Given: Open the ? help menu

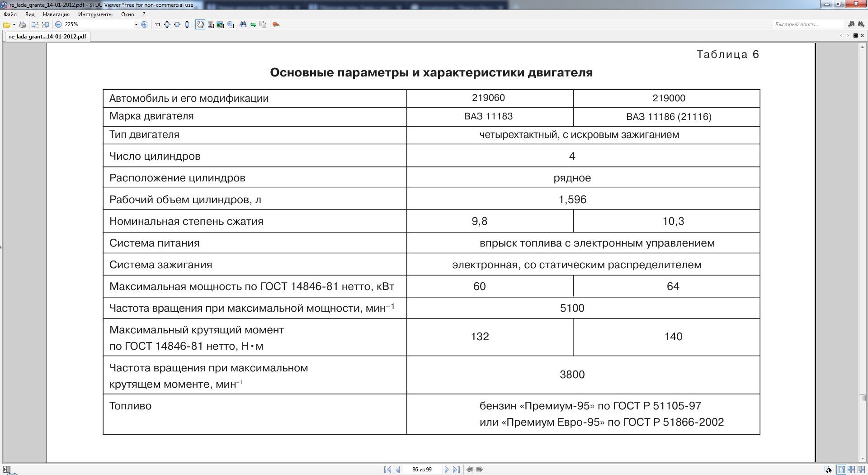Looking at the screenshot, I should (144, 14).
